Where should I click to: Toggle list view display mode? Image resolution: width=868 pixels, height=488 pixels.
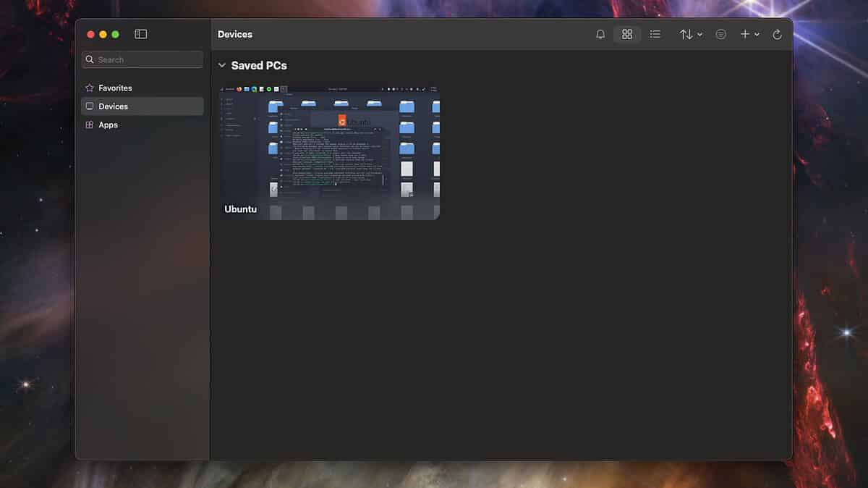point(655,34)
